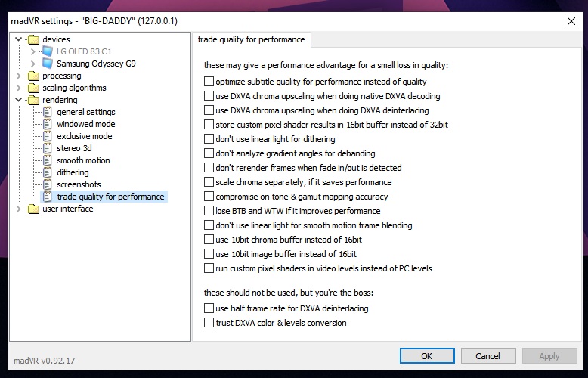The width and height of the screenshot is (588, 378).
Task: Click the exclusive mode page icon
Action: tap(48, 136)
